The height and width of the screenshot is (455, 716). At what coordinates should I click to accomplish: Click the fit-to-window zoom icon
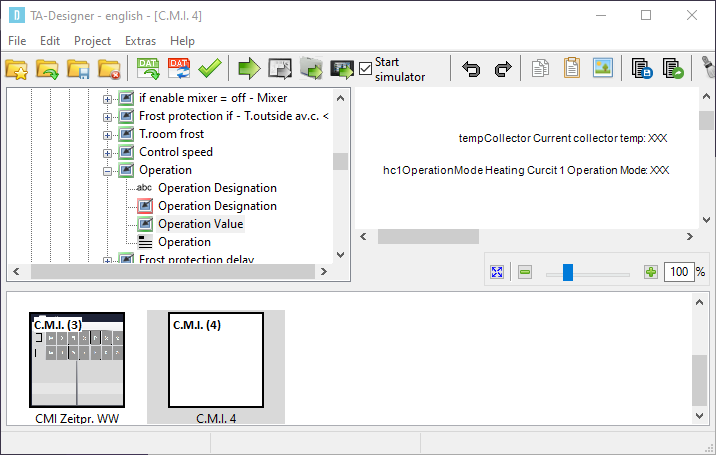(497, 272)
